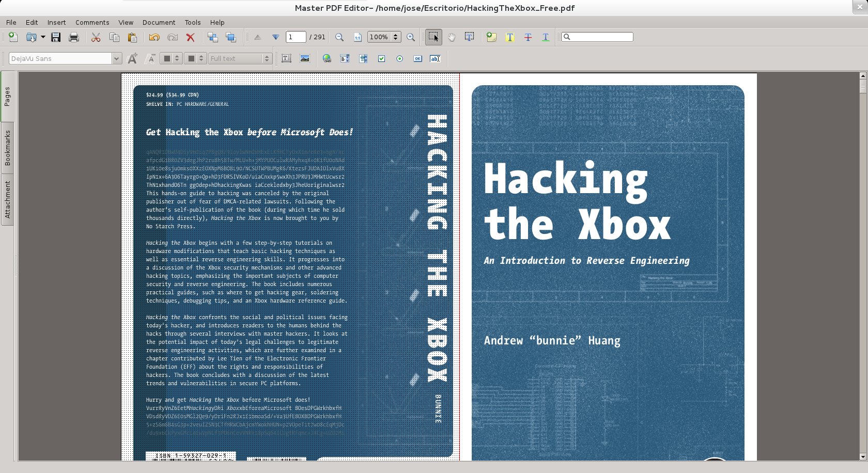Zoom in with the plus magnifier
Viewport: 868px width, 473px height.
pos(411,37)
